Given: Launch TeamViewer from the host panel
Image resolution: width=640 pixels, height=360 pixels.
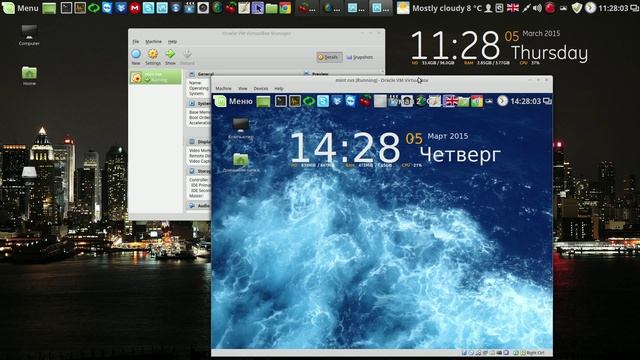Looking at the screenshot, I should pos(107,8).
